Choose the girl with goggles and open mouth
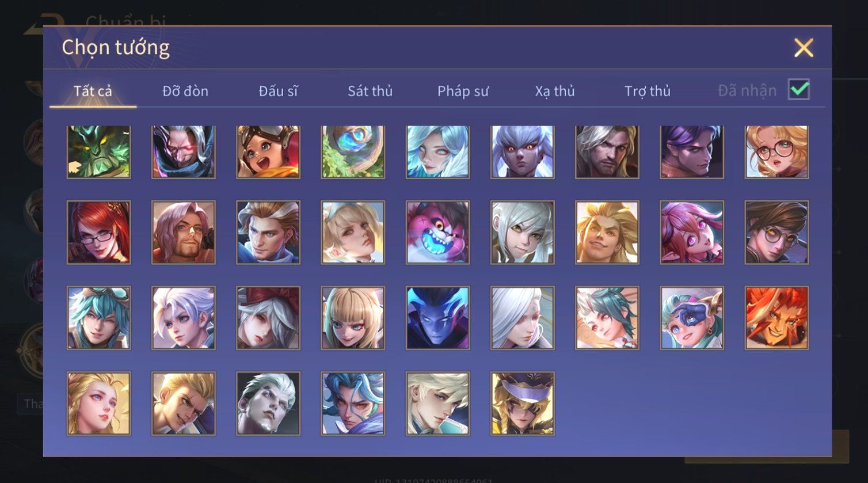868x483 pixels. [268, 152]
